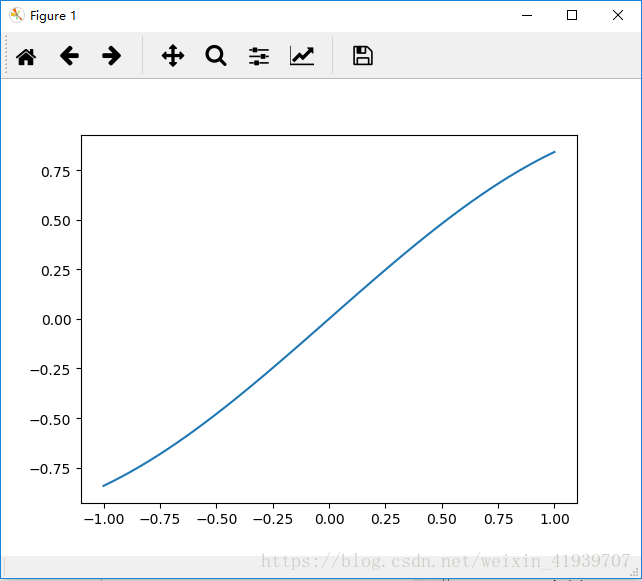Click the Figure 1 title text
Viewport: 642px width, 581px height.
click(53, 16)
